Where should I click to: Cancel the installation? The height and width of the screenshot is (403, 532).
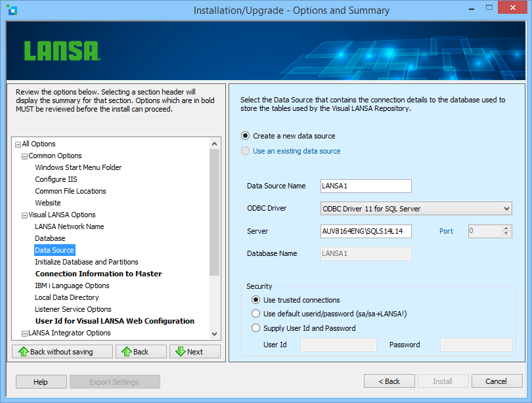(x=497, y=381)
